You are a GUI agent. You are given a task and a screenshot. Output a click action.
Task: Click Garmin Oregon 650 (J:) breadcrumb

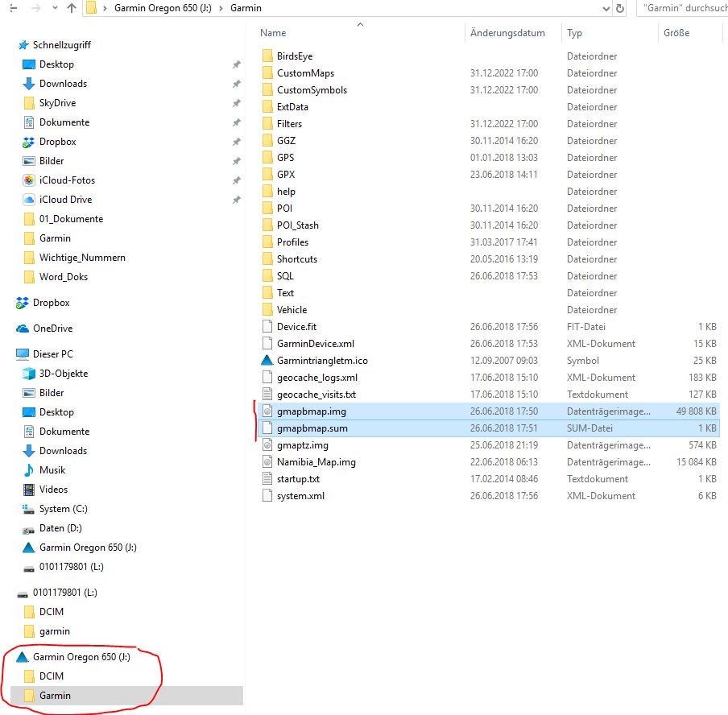coord(163,8)
